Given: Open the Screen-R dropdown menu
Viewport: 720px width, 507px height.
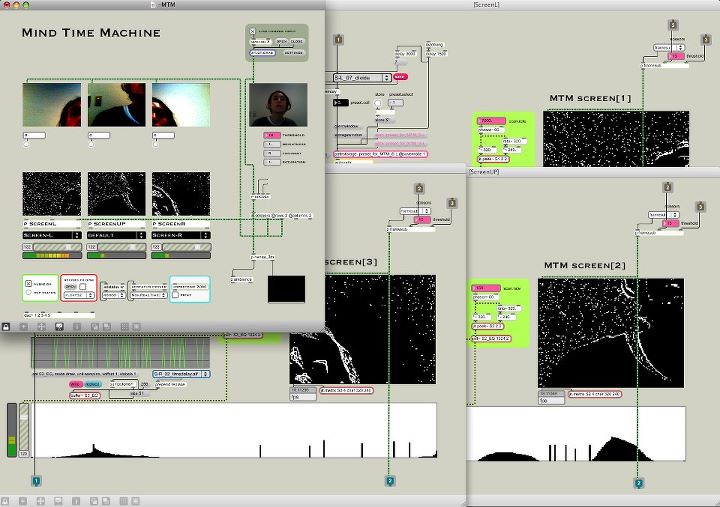Looking at the screenshot, I should point(180,234).
